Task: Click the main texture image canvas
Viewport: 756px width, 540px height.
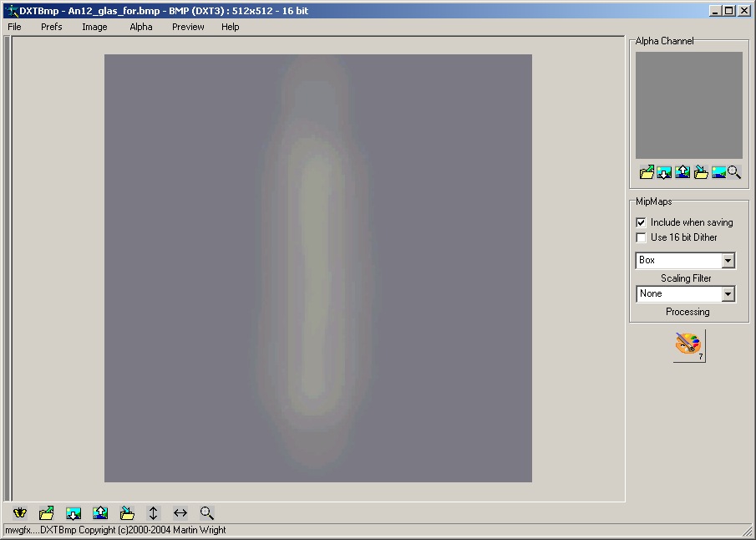Action: pos(317,267)
